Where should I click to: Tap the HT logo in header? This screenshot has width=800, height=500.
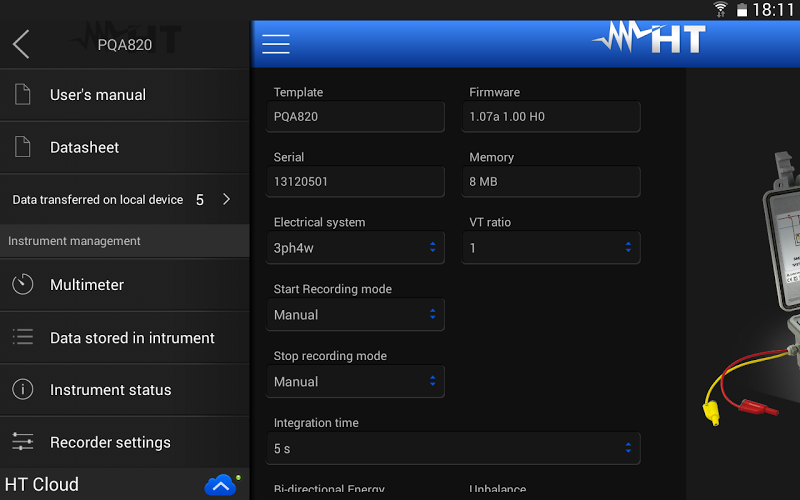[649, 38]
